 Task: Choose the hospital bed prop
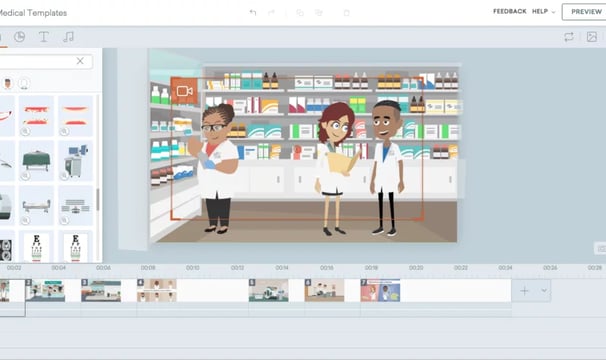tap(36, 205)
